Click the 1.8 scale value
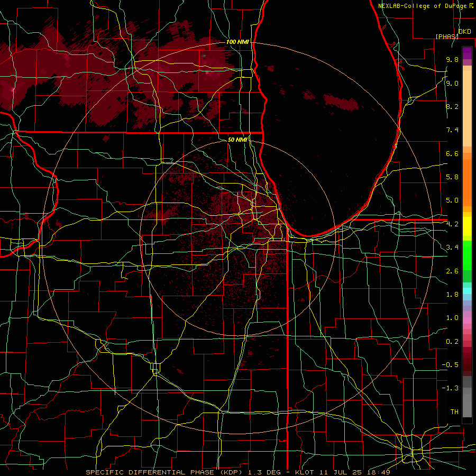The height and width of the screenshot is (476, 476). point(452,295)
